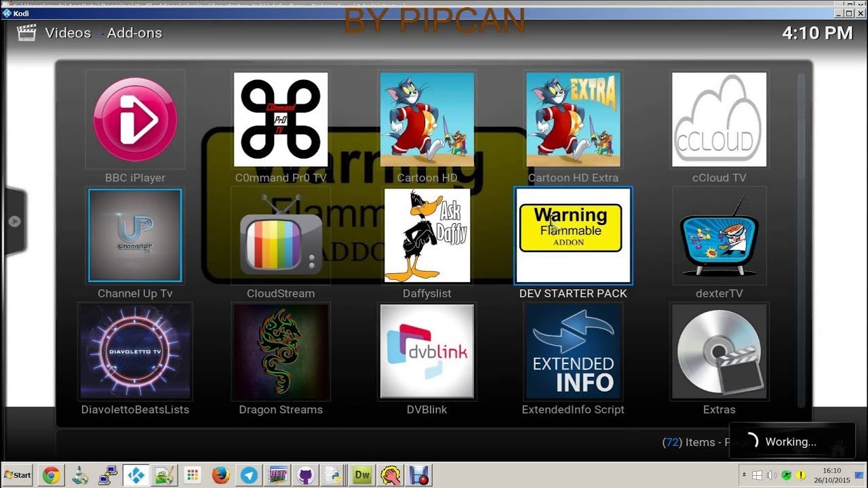The height and width of the screenshot is (488, 868).
Task: Open the DiavolettoBeatsLists add-on
Action: [x=135, y=351]
